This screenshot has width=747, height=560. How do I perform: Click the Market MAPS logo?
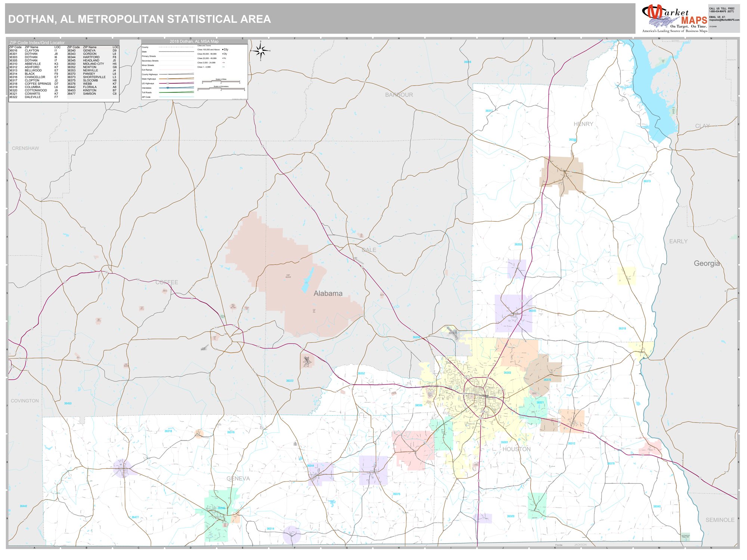(675, 19)
